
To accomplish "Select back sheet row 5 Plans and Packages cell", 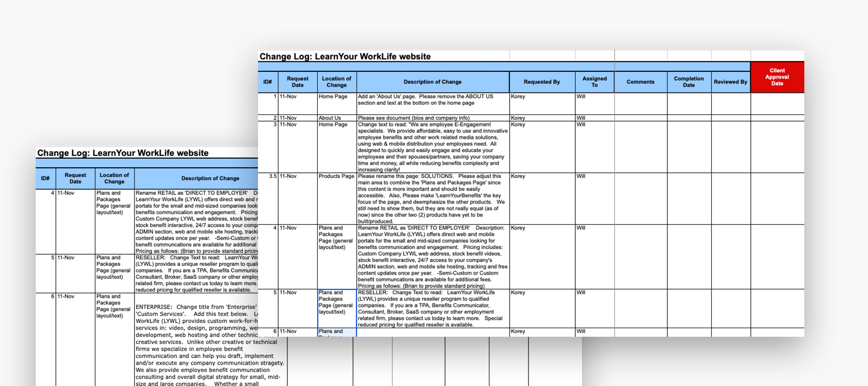I will click(114, 274).
